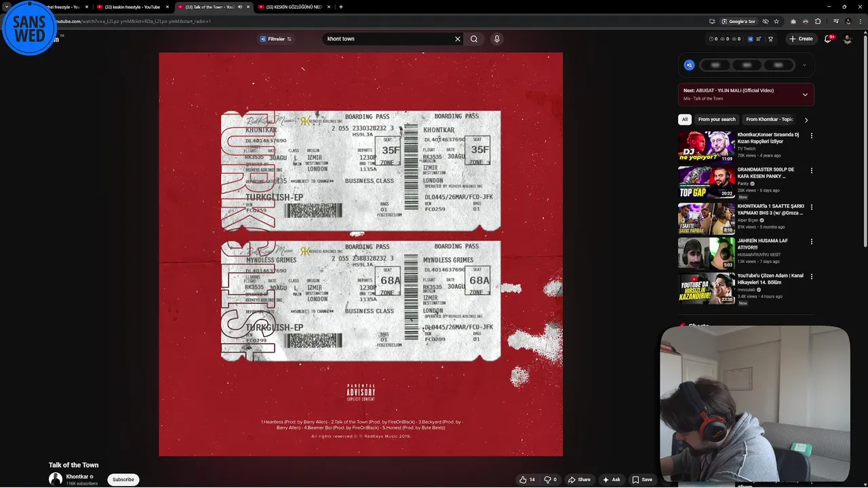The width and height of the screenshot is (868, 488).
Task: Show more chips with the right arrow
Action: [x=806, y=120]
